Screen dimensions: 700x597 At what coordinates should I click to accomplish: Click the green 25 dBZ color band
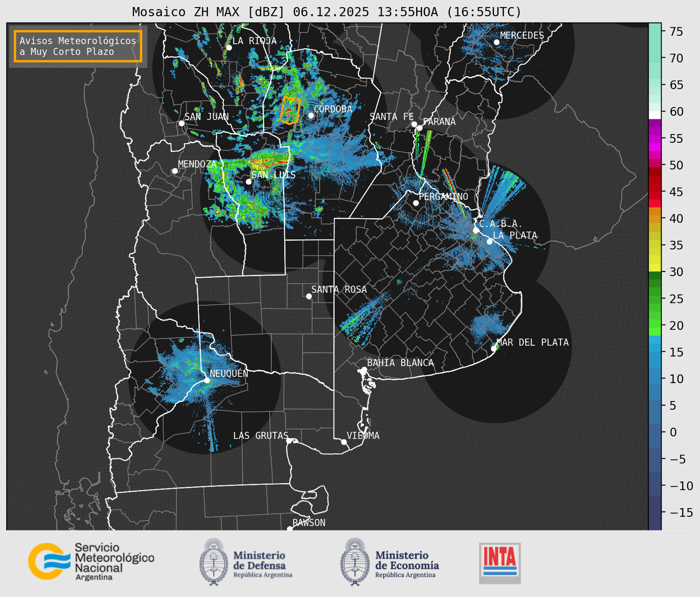tap(655, 299)
